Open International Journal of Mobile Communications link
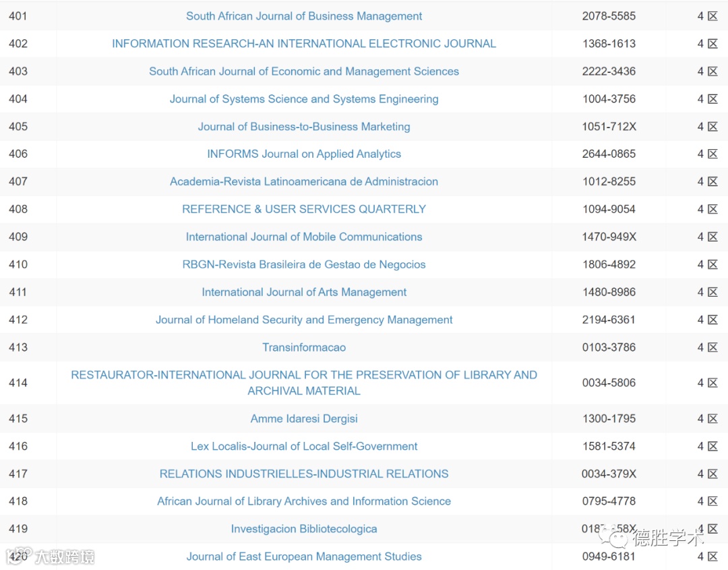 tap(303, 237)
